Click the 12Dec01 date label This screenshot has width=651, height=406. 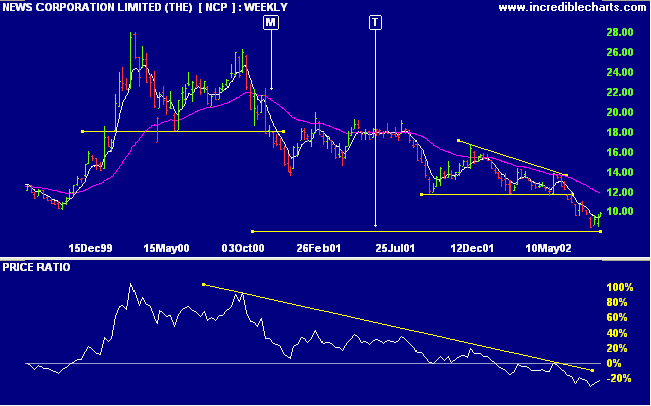pyautogui.click(x=472, y=248)
